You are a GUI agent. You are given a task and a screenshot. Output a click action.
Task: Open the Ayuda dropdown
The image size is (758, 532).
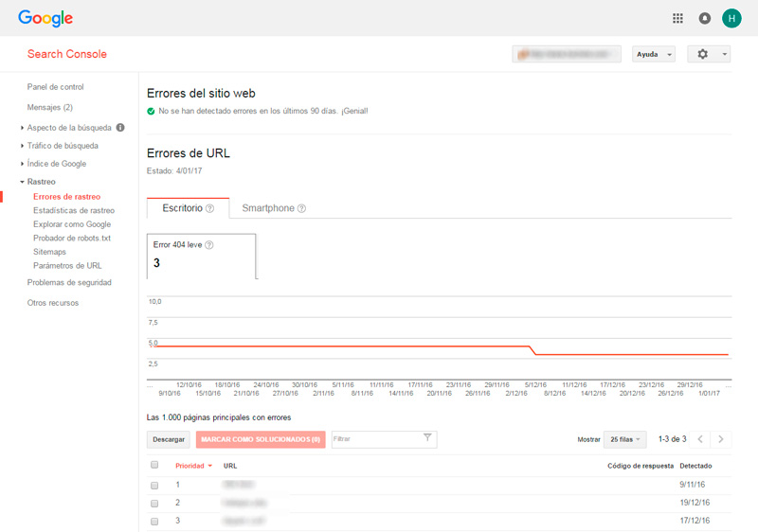tap(654, 54)
